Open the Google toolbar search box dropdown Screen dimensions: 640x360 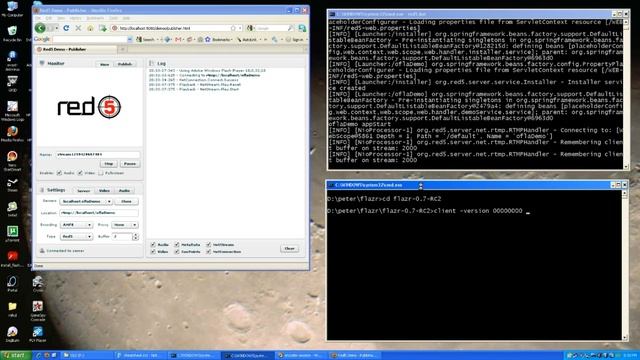pos(130,40)
